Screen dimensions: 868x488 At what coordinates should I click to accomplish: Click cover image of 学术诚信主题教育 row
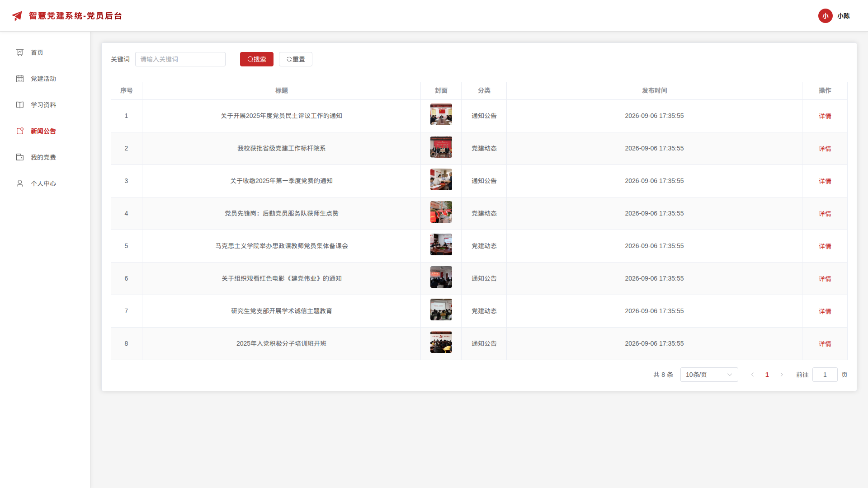pyautogui.click(x=441, y=310)
